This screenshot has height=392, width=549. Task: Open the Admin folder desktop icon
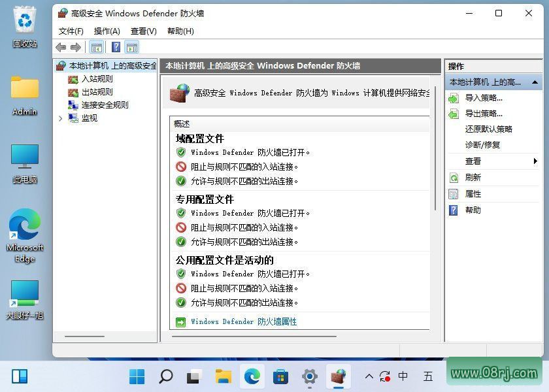[x=25, y=95]
